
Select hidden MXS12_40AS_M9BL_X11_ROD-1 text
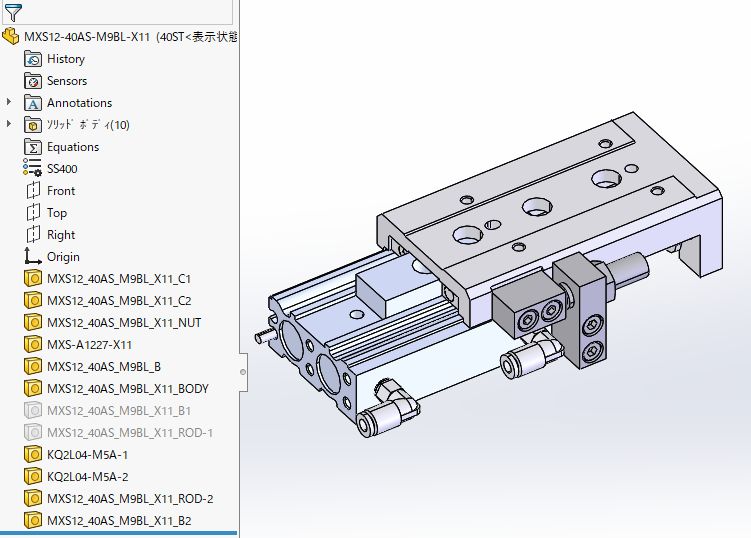click(130, 433)
